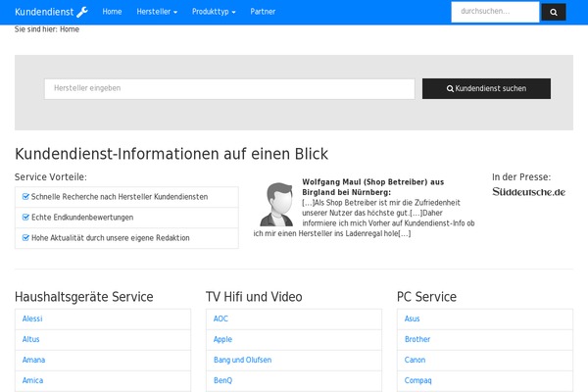This screenshot has height=392, width=588.
Task: Click the Hohe Aktualität durch Redaktion text
Action: point(110,238)
